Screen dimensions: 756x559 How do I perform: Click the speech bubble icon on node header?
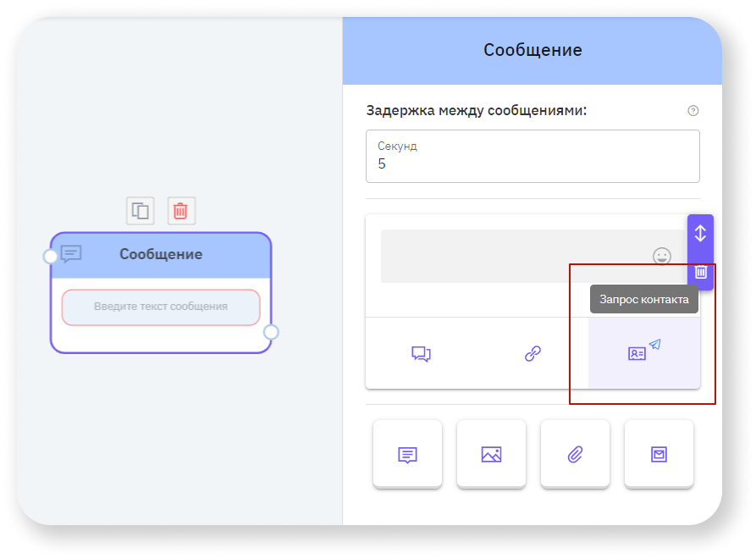click(x=73, y=253)
